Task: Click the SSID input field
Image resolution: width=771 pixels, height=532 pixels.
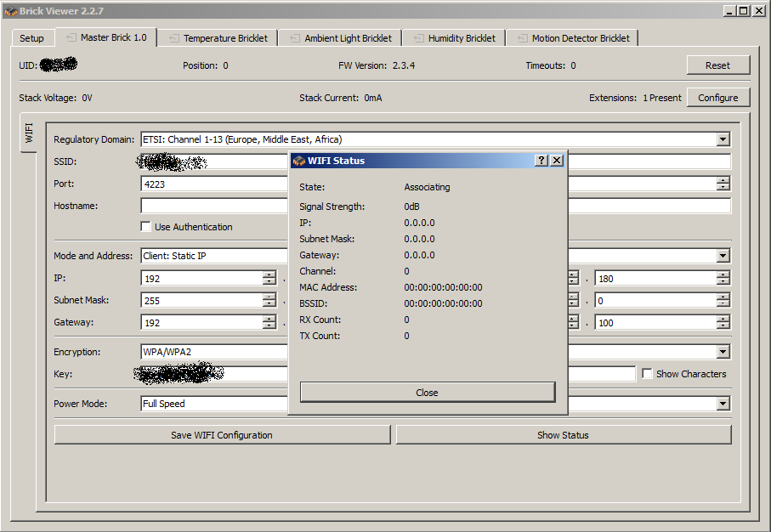Action: coord(436,161)
